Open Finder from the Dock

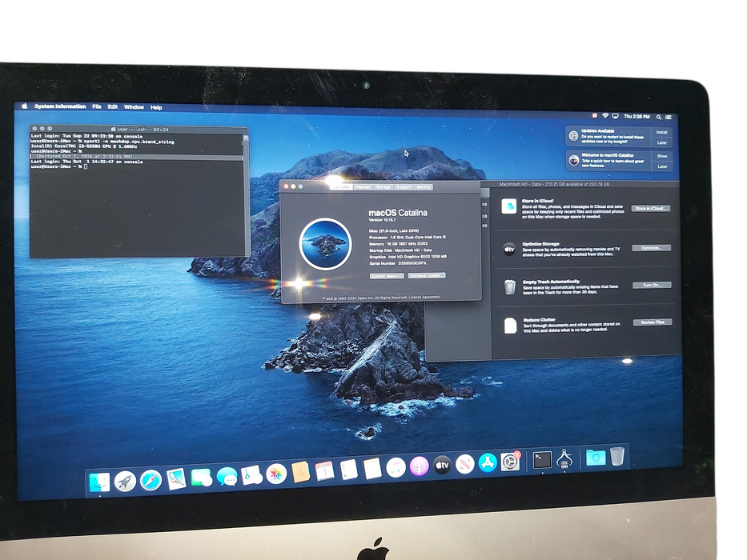(x=99, y=482)
